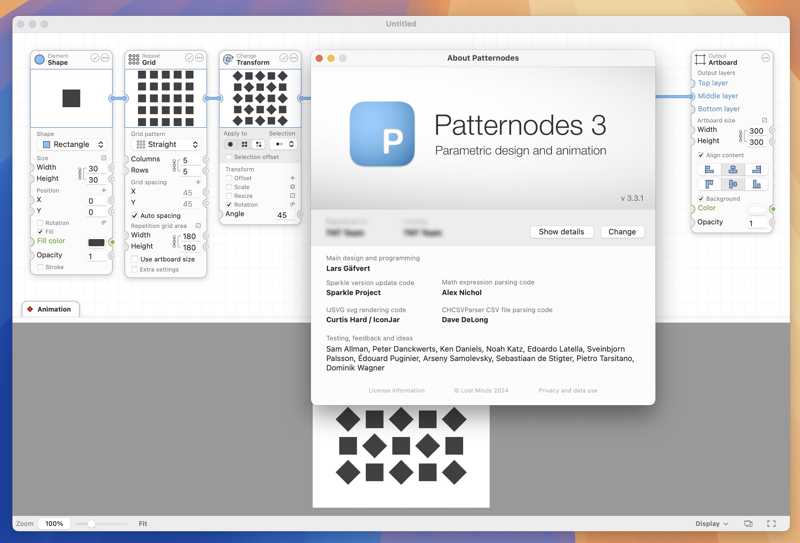Open the Rectangle shape dropdown

pos(71,144)
